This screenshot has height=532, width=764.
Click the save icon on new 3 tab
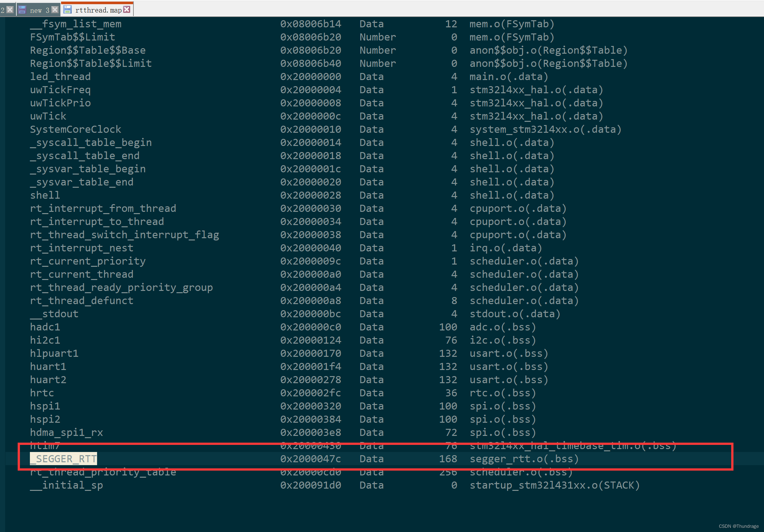22,10
